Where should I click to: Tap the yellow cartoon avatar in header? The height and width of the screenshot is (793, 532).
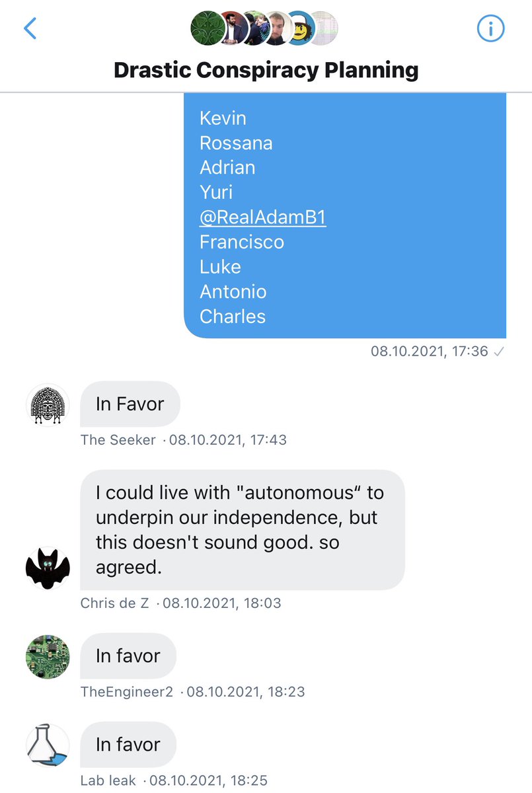coord(301,28)
